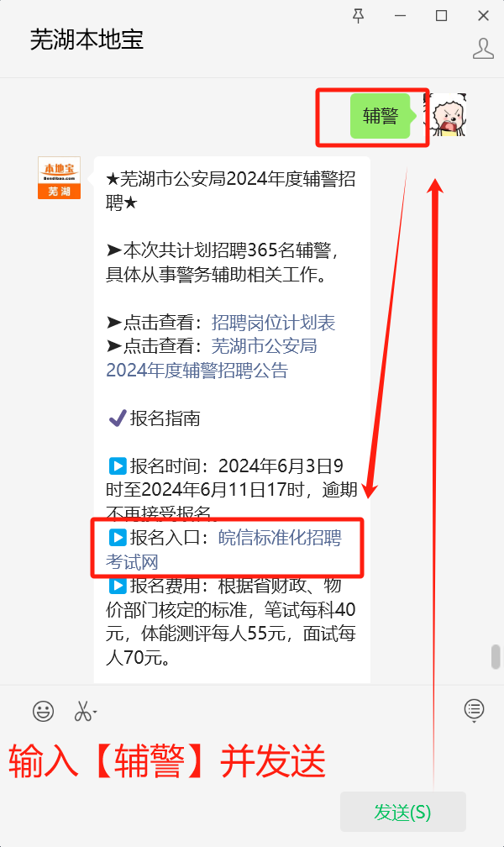
Task: Pin the chat window on top
Action: [358, 16]
